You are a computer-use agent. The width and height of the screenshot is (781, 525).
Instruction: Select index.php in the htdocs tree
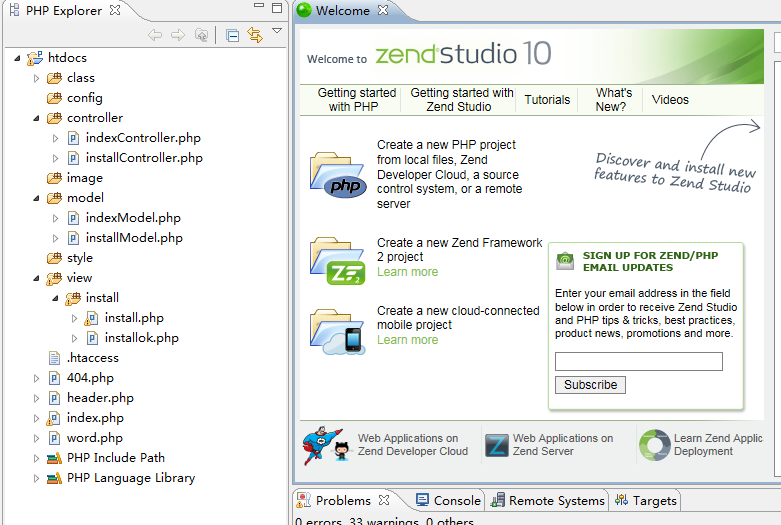(x=95, y=418)
